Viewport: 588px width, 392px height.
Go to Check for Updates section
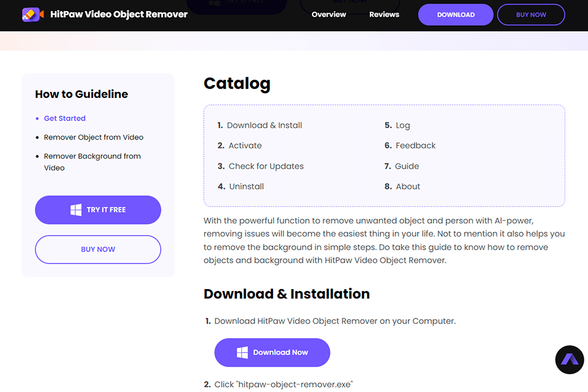[x=266, y=166]
